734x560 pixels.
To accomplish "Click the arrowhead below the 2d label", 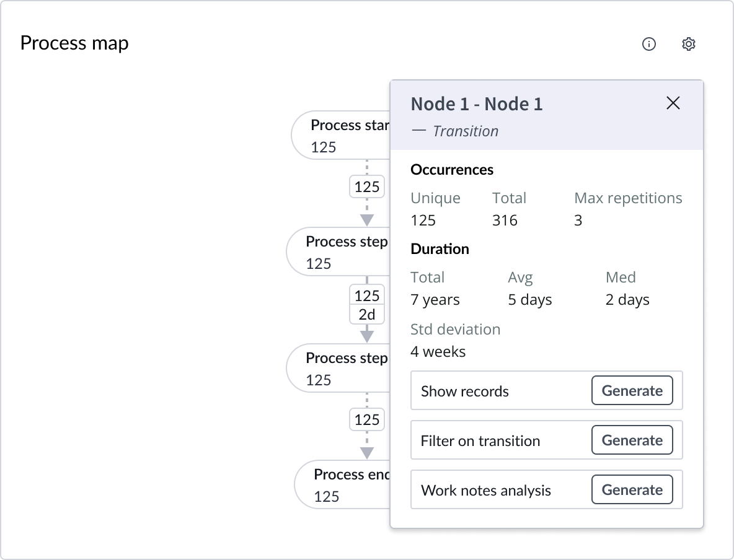I will click(367, 336).
